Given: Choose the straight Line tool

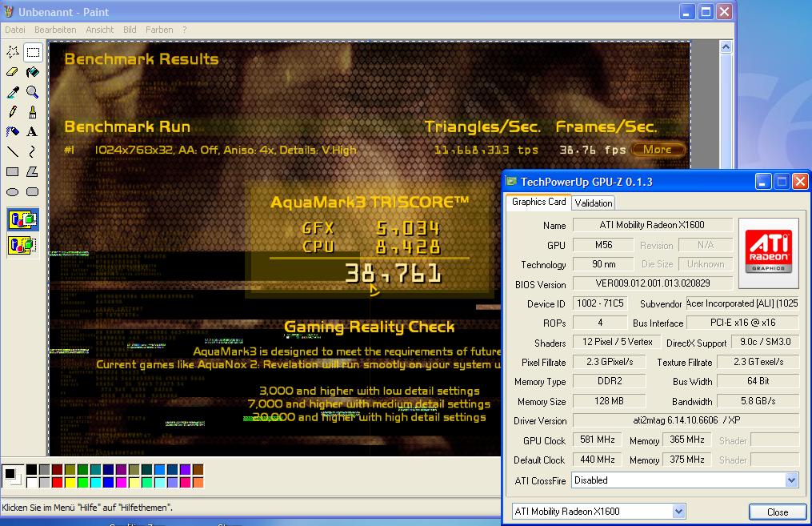Looking at the screenshot, I should (13, 151).
